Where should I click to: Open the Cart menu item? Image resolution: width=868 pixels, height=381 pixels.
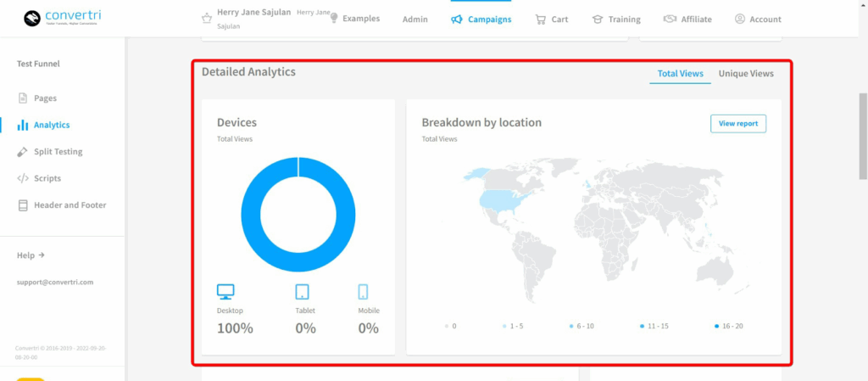coord(551,20)
